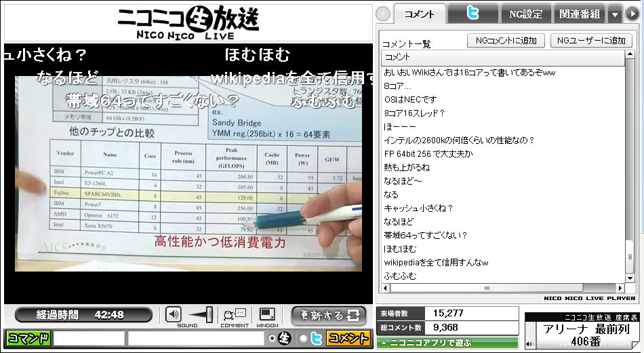Select the comment ほーーー
Viewport: 644px width, 353px height.
400,127
